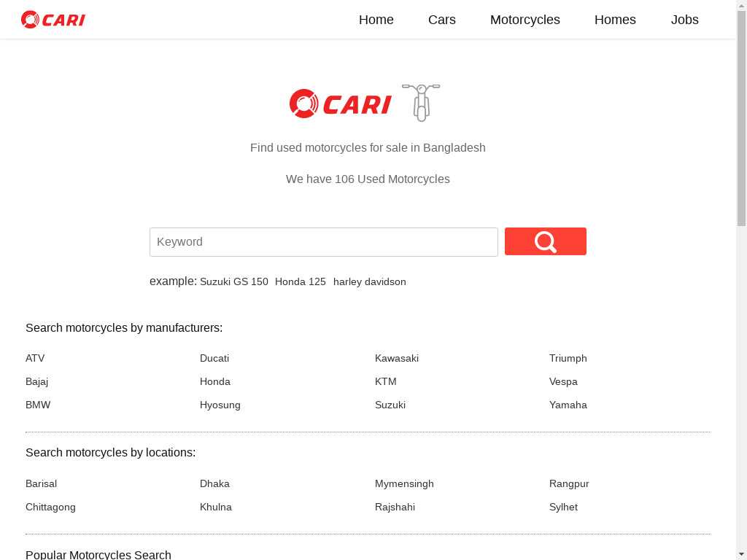Image resolution: width=747 pixels, height=560 pixels.
Task: Click the vertical scrollbar thumb
Action: 741,118
